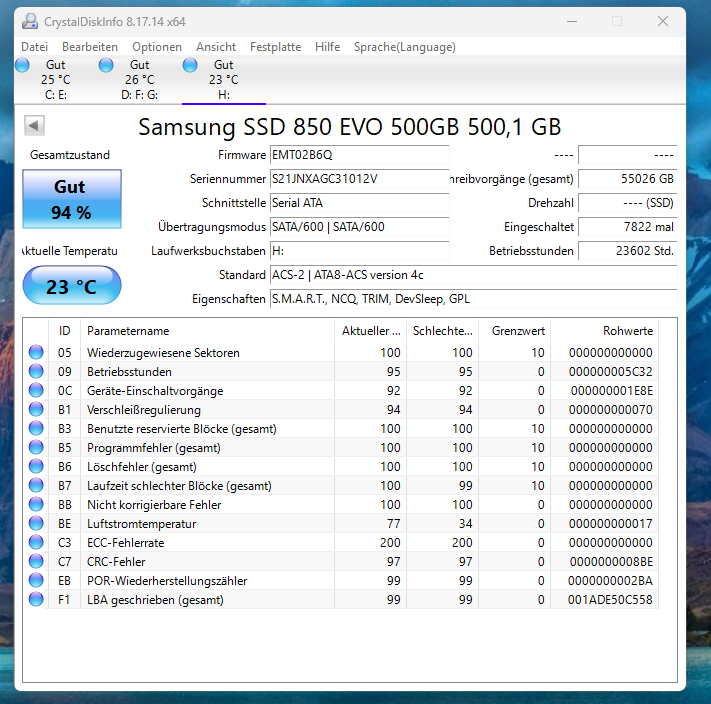Click the Schnittstelle field Serial ATA
The width and height of the screenshot is (711, 704).
click(x=360, y=203)
